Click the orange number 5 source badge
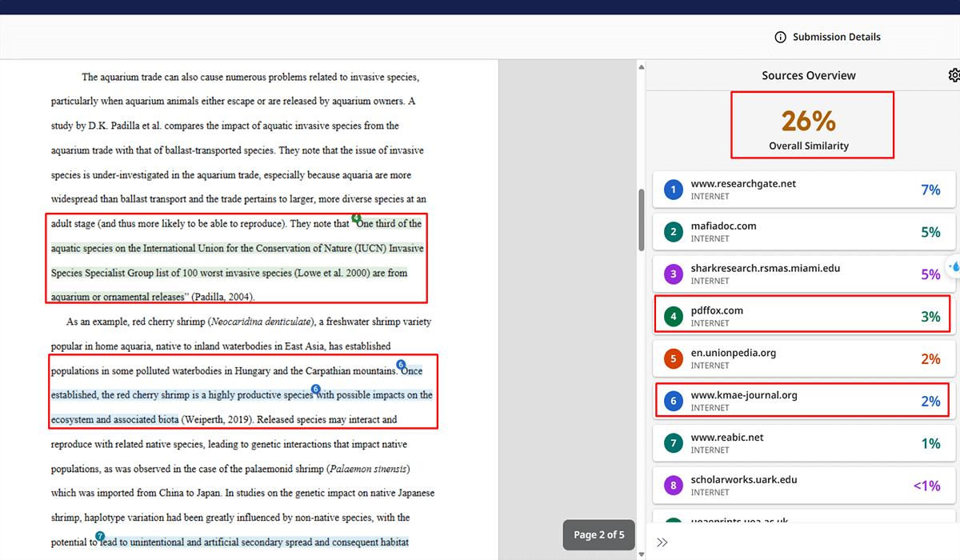Image resolution: width=960 pixels, height=560 pixels. [x=674, y=359]
